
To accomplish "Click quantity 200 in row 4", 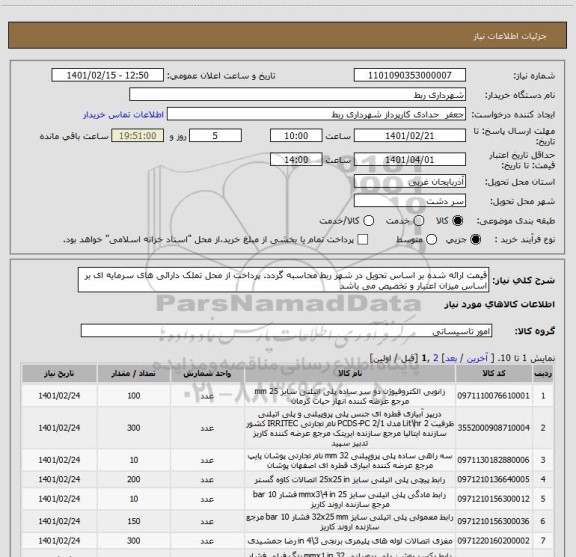I will 134,479.
